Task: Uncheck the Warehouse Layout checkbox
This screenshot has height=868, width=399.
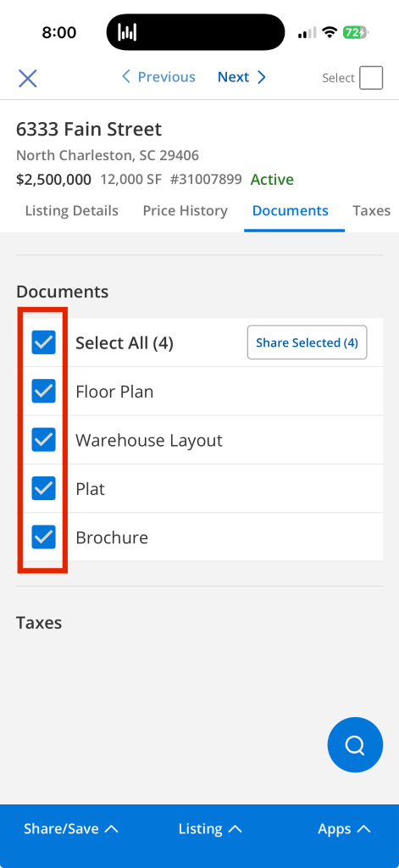Action: point(44,440)
